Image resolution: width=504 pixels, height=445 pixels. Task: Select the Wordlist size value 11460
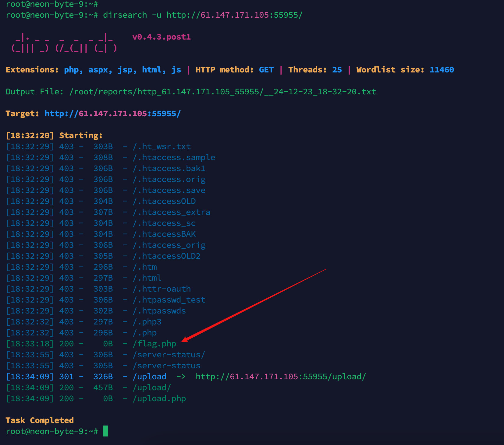(442, 69)
